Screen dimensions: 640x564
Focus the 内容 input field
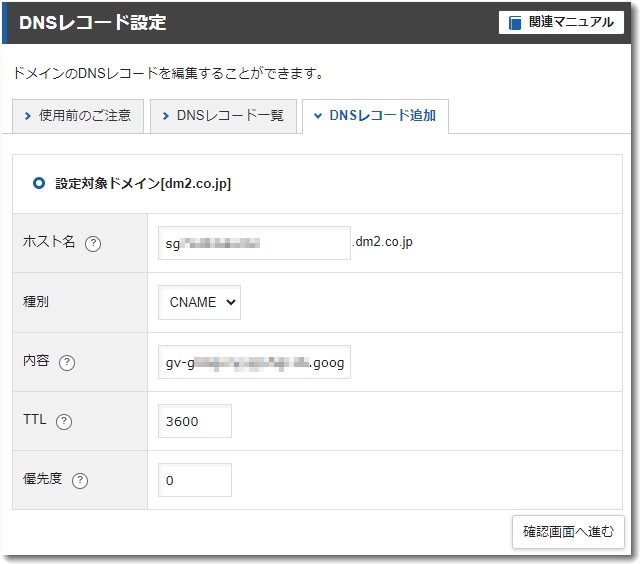point(254,362)
